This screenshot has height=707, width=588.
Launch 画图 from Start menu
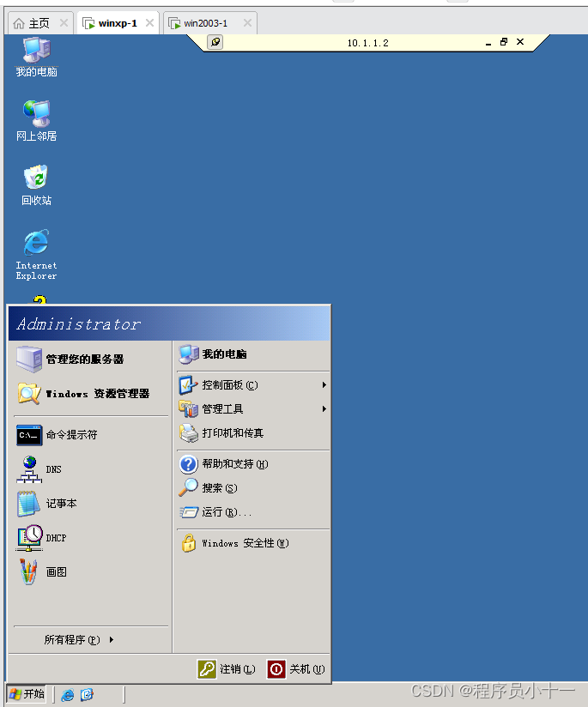[x=90, y=572]
